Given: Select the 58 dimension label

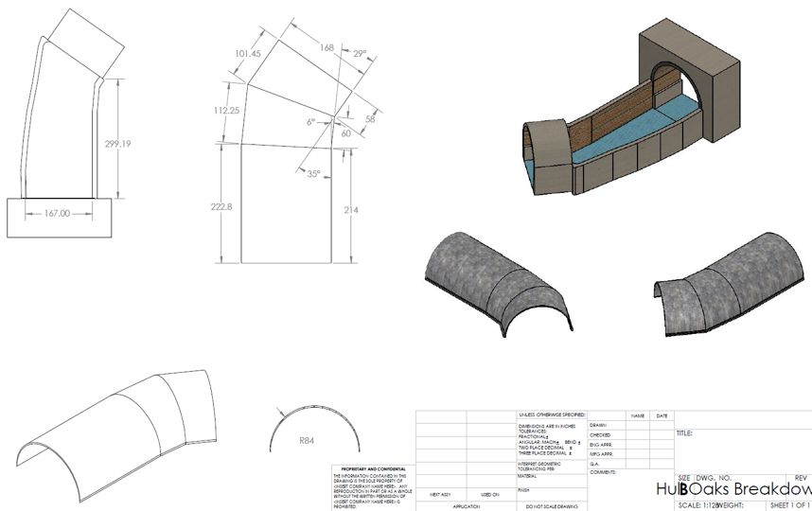Looking at the screenshot, I should (x=369, y=119).
